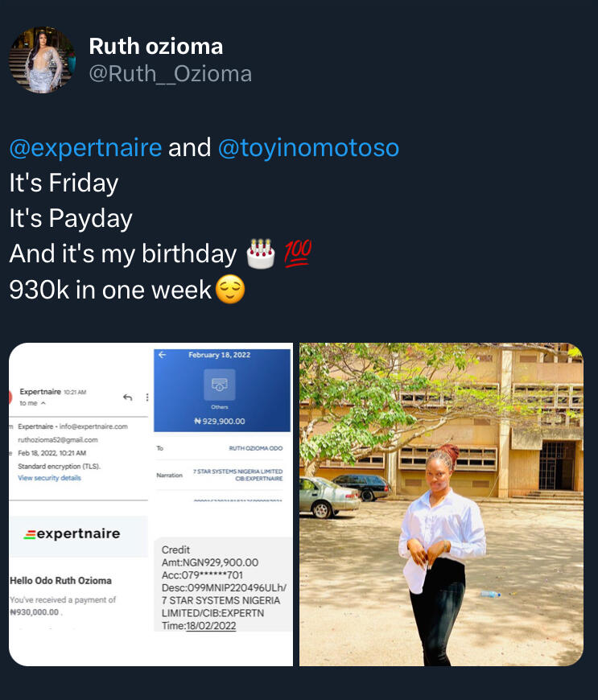Click the @Ruth__Ozioma handle
Image resolution: width=598 pixels, height=700 pixels.
point(170,74)
